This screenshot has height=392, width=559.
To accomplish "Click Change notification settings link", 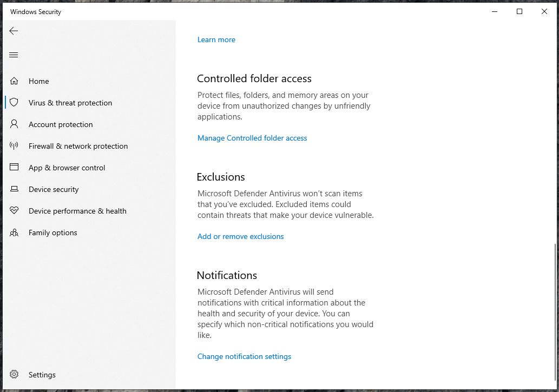I will coord(244,356).
